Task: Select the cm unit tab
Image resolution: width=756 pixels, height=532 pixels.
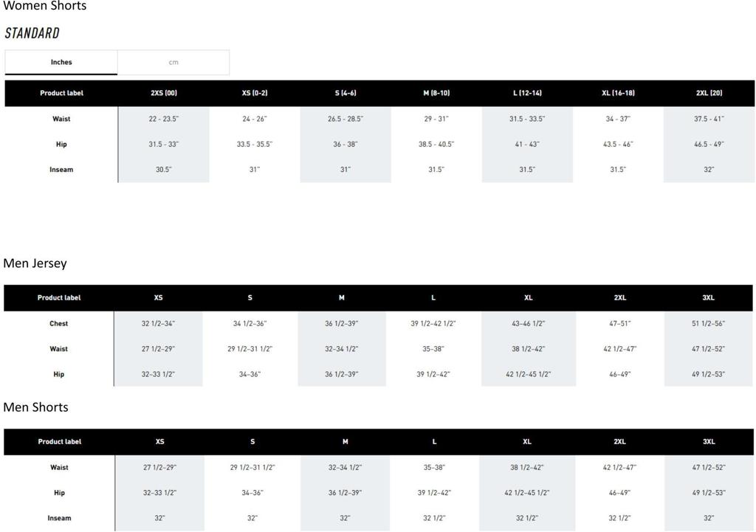Action: [173, 63]
